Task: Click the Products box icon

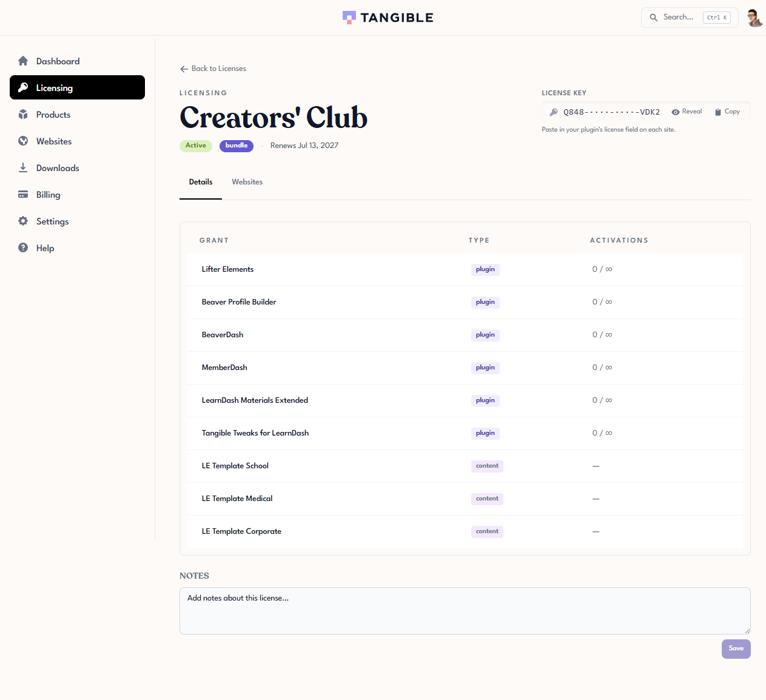Action: pos(23,114)
